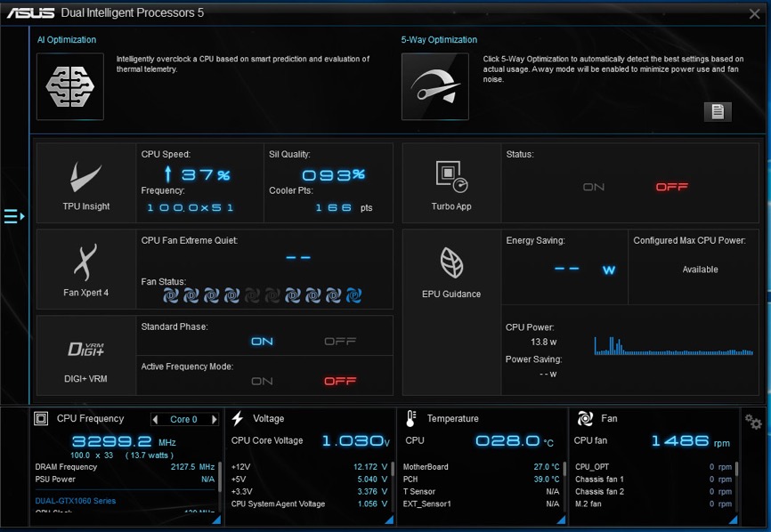
Task: Switch Standard Phase to OFF
Action: coord(340,342)
